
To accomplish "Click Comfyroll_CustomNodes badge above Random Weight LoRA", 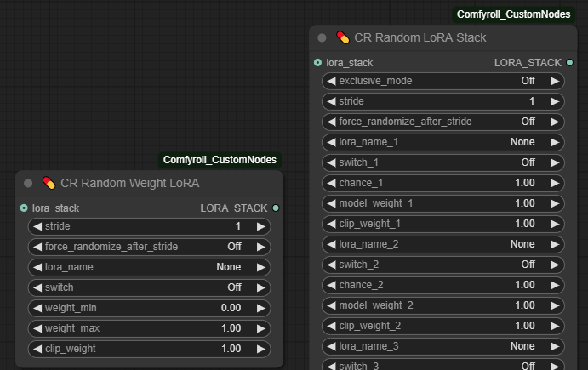I will pyautogui.click(x=220, y=160).
